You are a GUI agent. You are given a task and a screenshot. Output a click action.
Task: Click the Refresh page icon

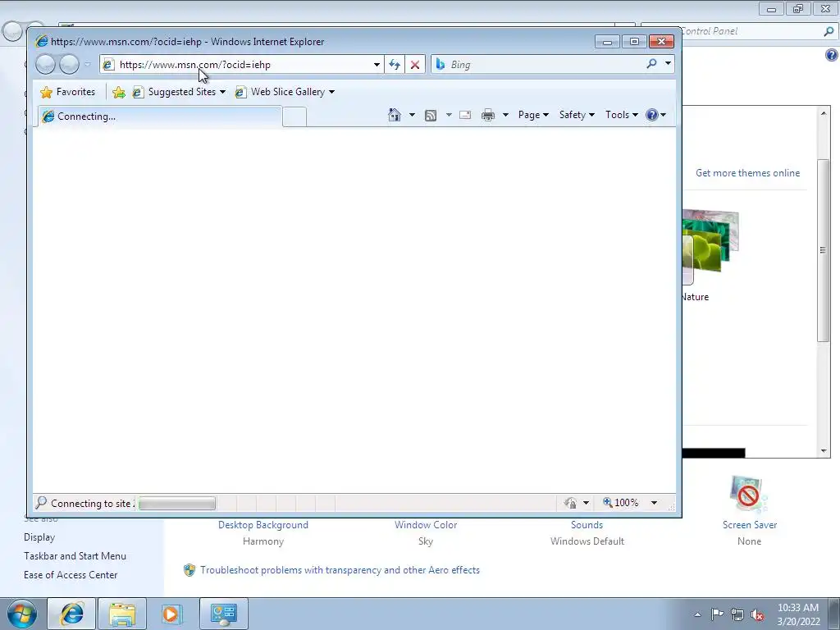pos(395,64)
